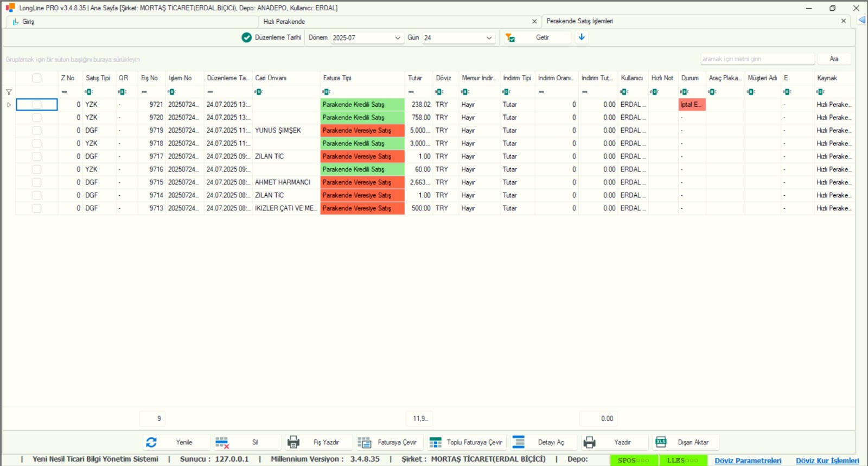
Task: Check the row for Fiş No 9718
Action: click(37, 143)
